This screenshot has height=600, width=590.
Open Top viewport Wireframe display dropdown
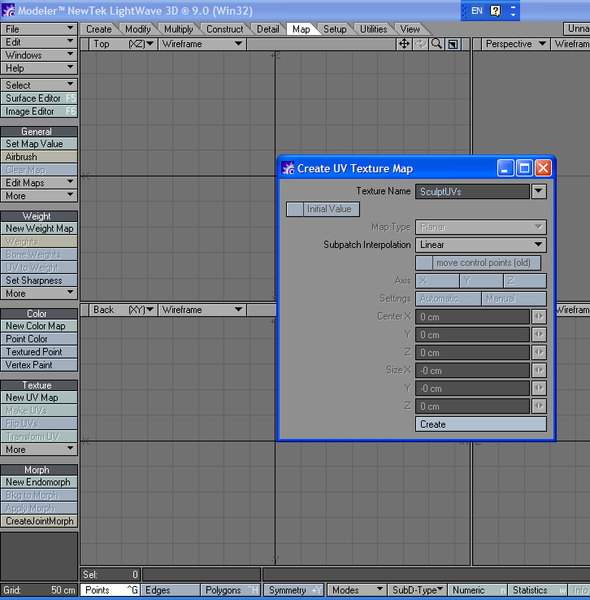point(202,44)
